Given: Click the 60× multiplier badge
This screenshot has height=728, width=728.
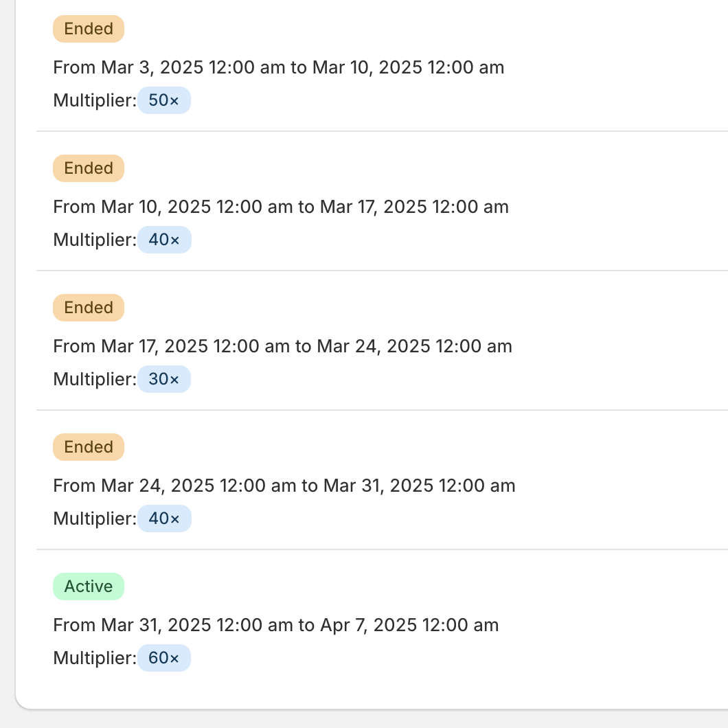Looking at the screenshot, I should click(x=163, y=659).
